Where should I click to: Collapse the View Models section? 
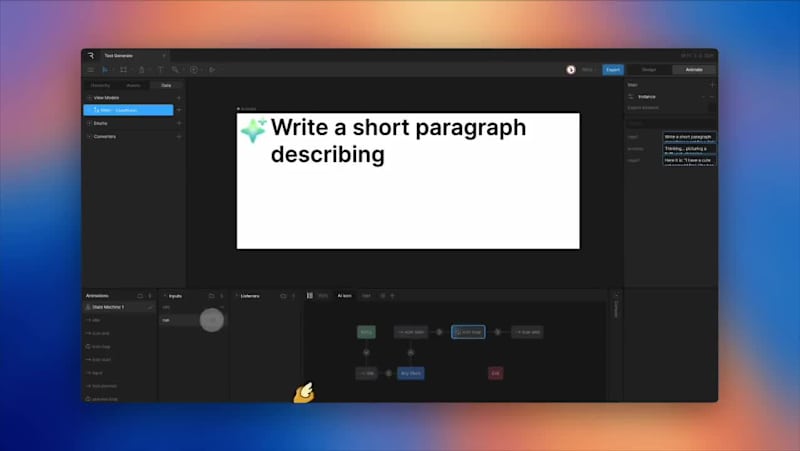[89, 97]
